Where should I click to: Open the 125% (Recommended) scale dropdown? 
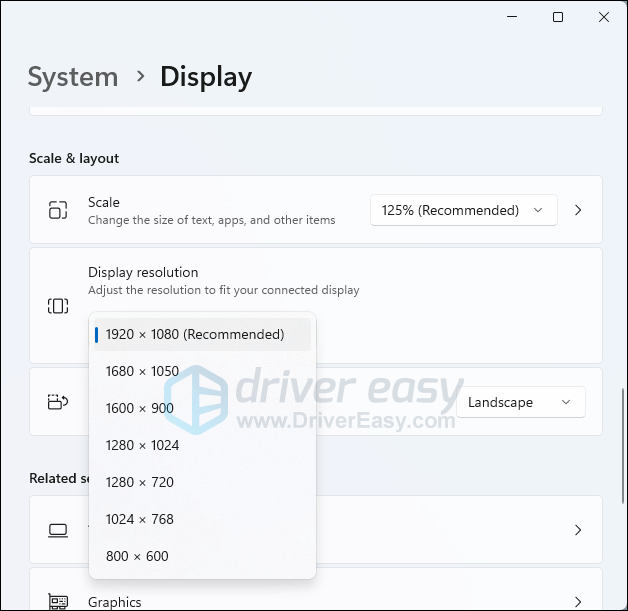[463, 210]
